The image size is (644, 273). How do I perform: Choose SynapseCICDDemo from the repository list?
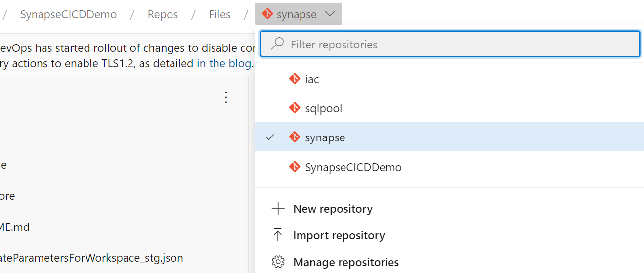[x=353, y=167]
